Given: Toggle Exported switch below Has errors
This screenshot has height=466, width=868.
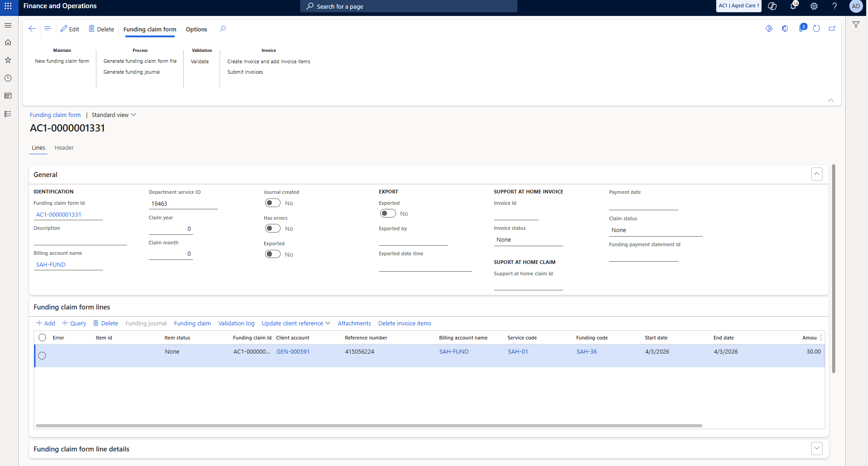Looking at the screenshot, I should tap(273, 254).
